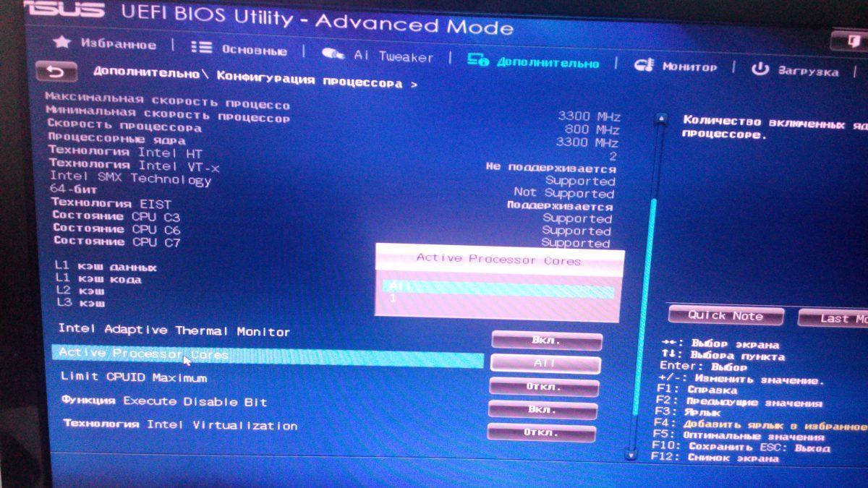
Task: Toggle Limit CPUID Maximum Откл. value
Action: [x=544, y=387]
